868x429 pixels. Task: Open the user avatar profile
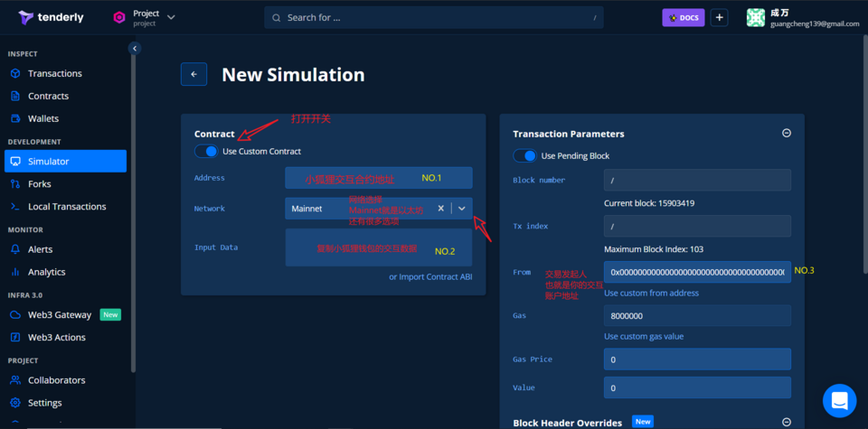[x=755, y=18]
